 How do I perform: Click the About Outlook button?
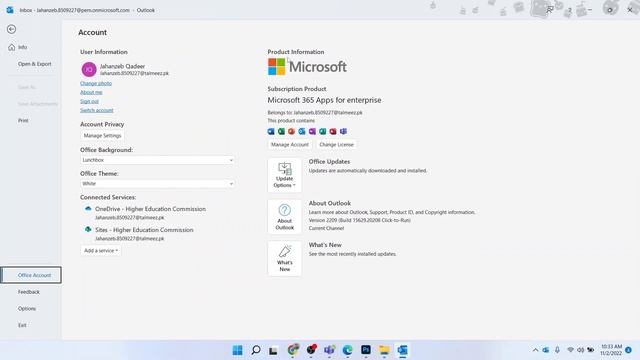[284, 217]
